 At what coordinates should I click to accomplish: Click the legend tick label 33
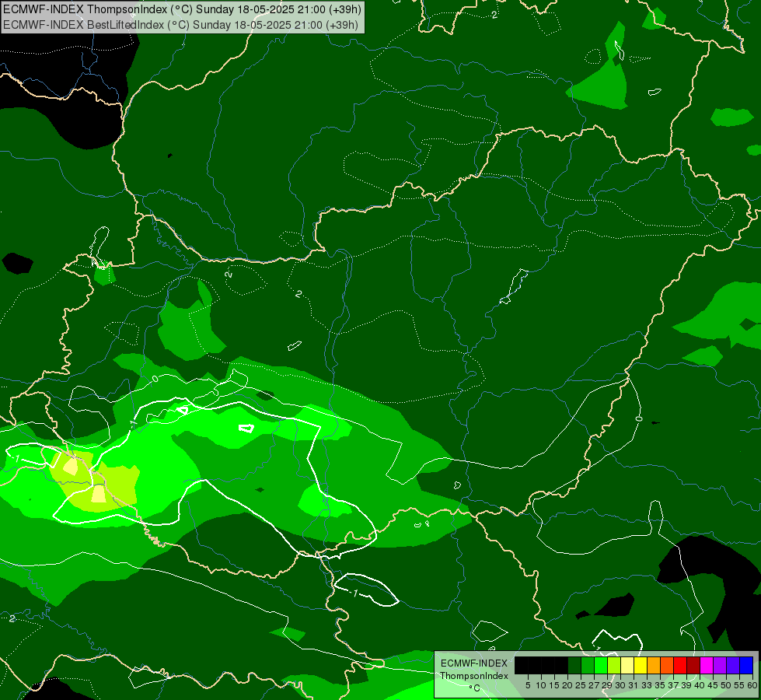[647, 685]
